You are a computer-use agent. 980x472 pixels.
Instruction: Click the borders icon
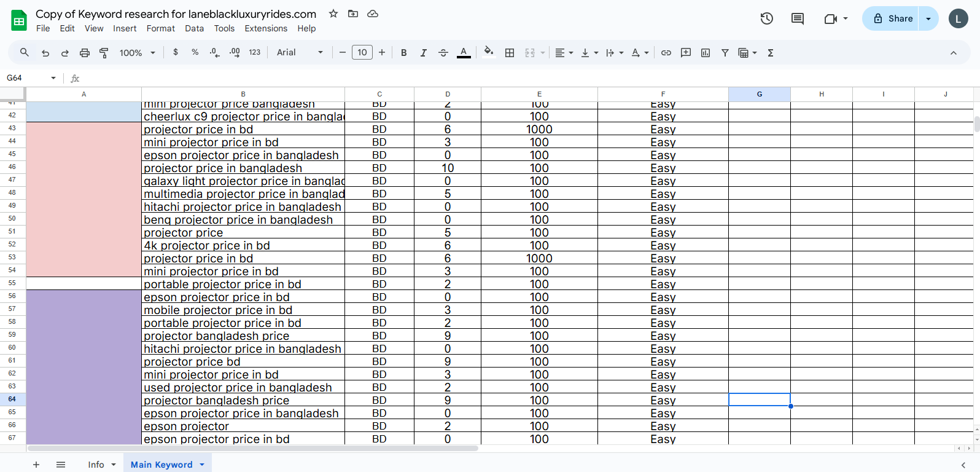(510, 53)
